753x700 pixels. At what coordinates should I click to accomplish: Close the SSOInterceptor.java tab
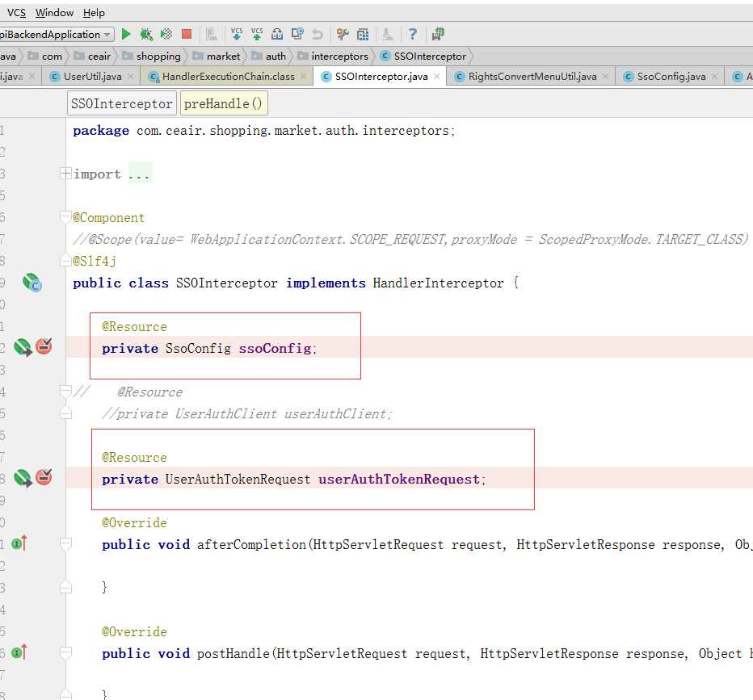click(436, 76)
